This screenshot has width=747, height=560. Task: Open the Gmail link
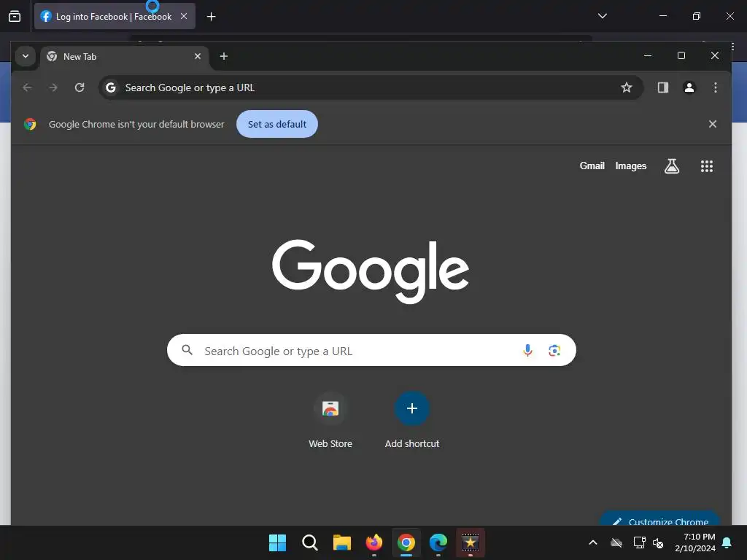[x=592, y=166]
